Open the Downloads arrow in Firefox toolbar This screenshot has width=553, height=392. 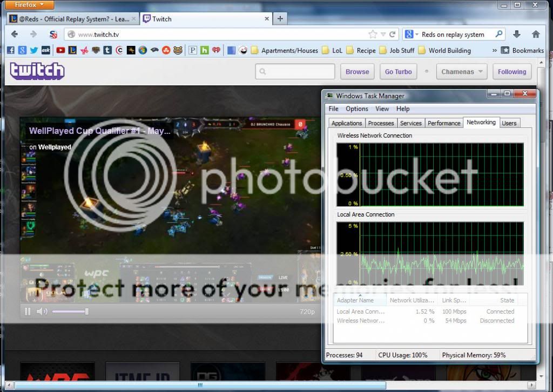[x=517, y=35]
